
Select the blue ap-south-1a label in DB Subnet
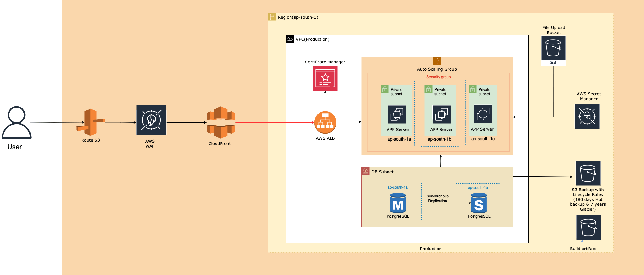(398, 187)
